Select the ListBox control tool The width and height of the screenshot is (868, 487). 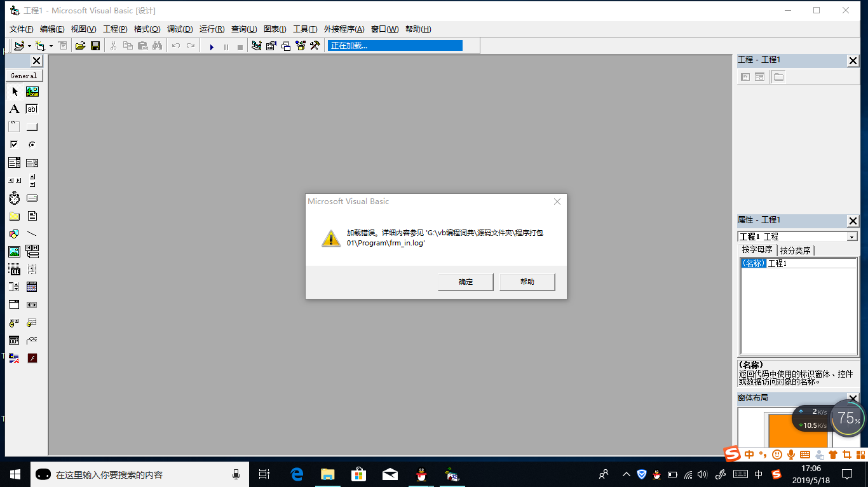[x=32, y=163]
